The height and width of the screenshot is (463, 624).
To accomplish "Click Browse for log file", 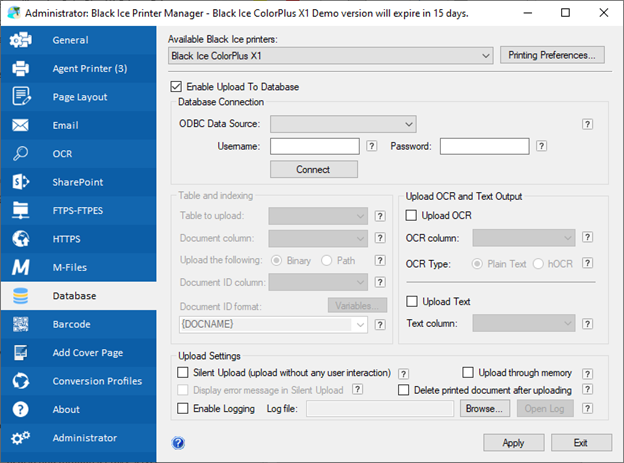I will point(485,408).
